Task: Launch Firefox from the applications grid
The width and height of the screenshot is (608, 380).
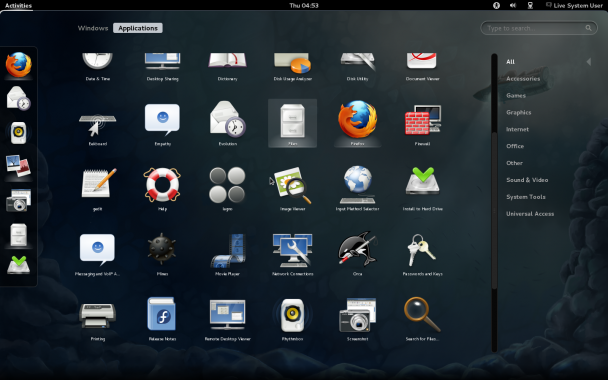Action: (x=357, y=123)
